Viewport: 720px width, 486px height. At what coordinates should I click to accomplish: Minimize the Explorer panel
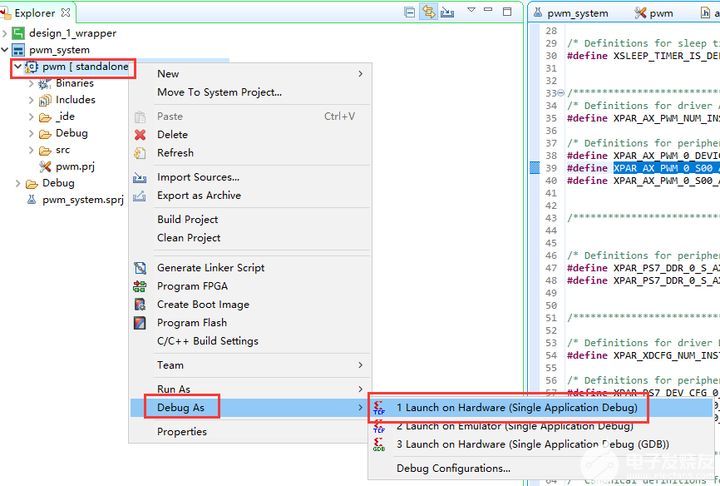click(x=488, y=9)
